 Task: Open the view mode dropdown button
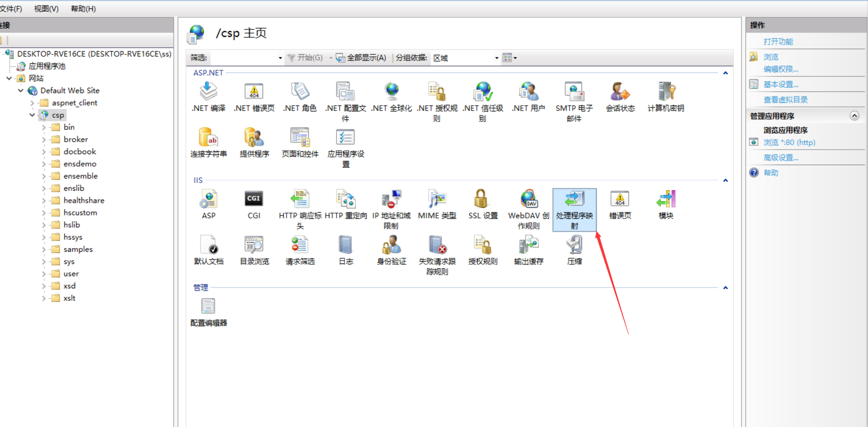(x=510, y=58)
